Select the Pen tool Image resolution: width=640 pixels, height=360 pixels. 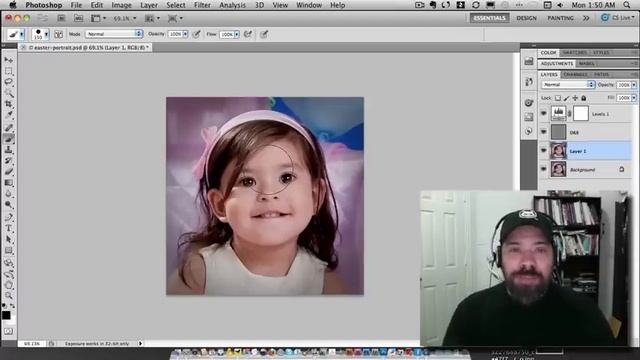pyautogui.click(x=9, y=217)
